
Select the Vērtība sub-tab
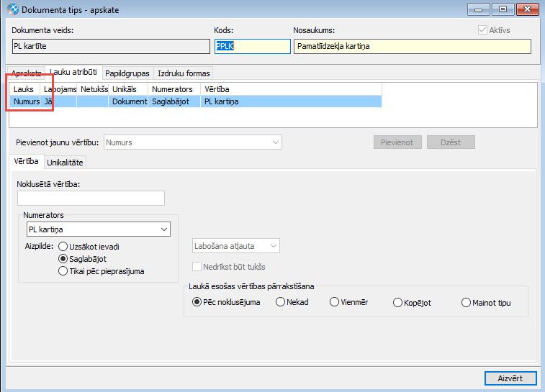pyautogui.click(x=27, y=161)
